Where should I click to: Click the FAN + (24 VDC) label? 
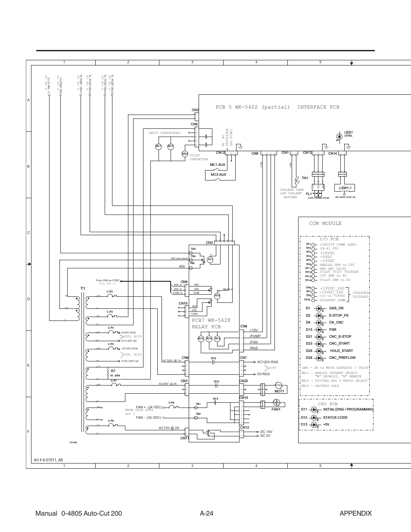point(148,407)
